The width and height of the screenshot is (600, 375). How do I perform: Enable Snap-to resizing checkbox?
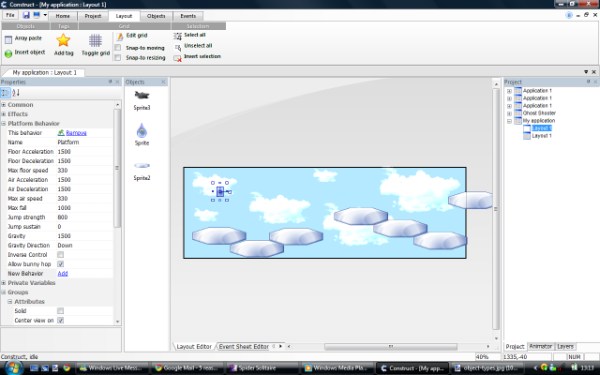118,57
